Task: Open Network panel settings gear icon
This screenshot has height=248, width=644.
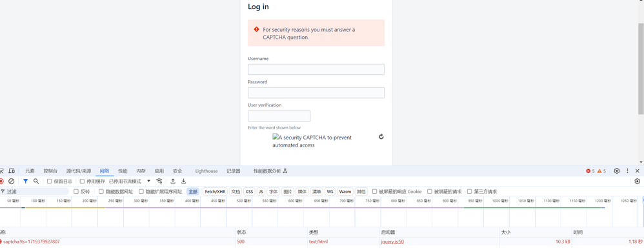Action: point(638,181)
